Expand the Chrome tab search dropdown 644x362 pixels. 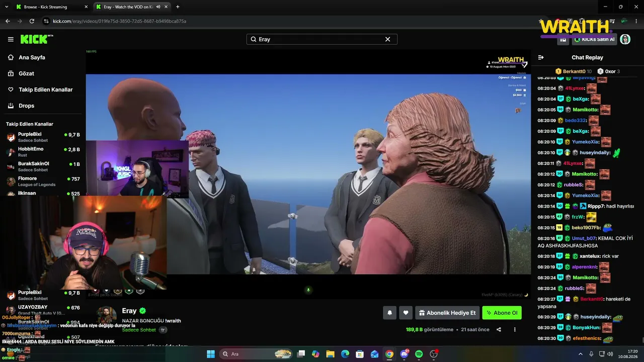click(x=6, y=7)
